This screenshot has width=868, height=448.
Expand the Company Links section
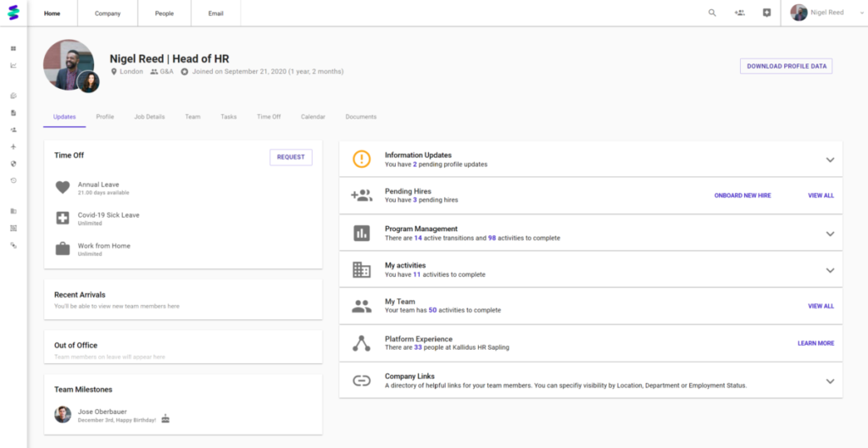pos(830,381)
